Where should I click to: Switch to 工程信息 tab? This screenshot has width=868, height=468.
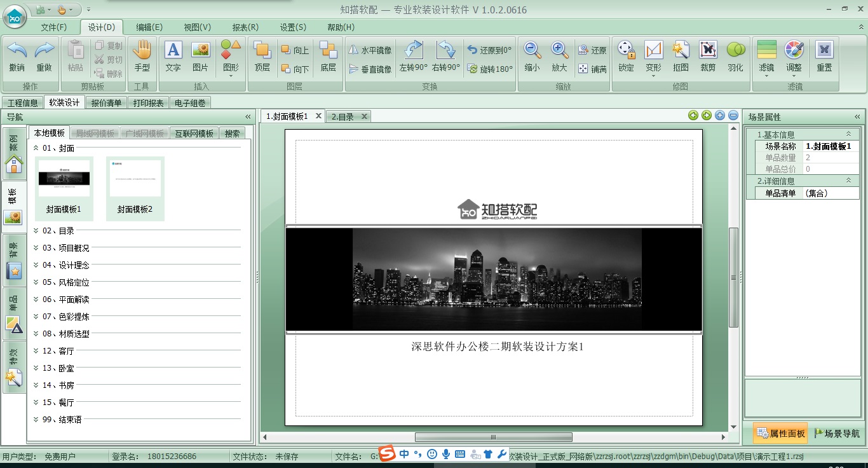pos(23,103)
